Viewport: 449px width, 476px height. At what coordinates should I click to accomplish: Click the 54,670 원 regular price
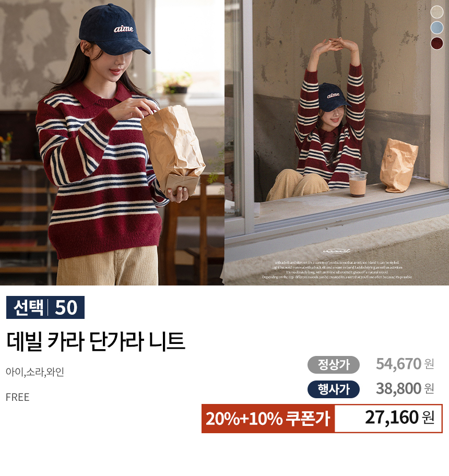405,364
